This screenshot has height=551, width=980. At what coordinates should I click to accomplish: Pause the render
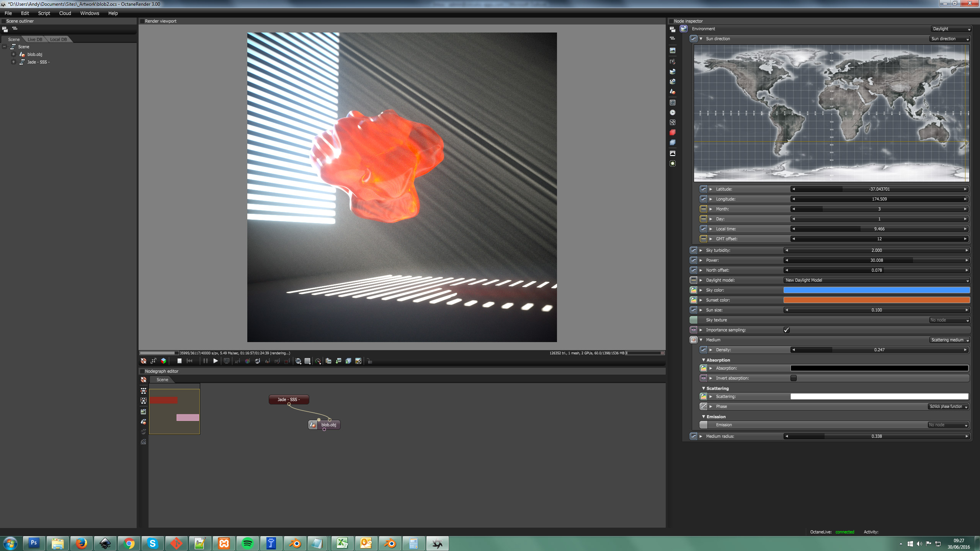tap(205, 361)
